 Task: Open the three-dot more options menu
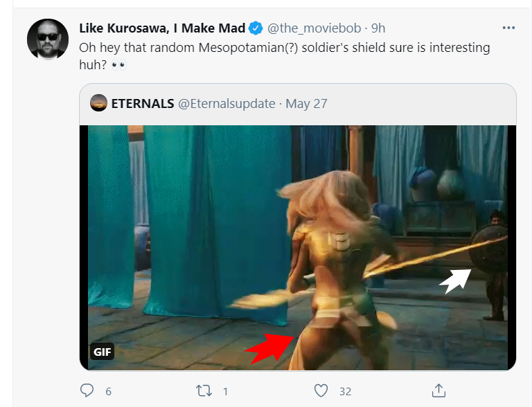click(508, 28)
